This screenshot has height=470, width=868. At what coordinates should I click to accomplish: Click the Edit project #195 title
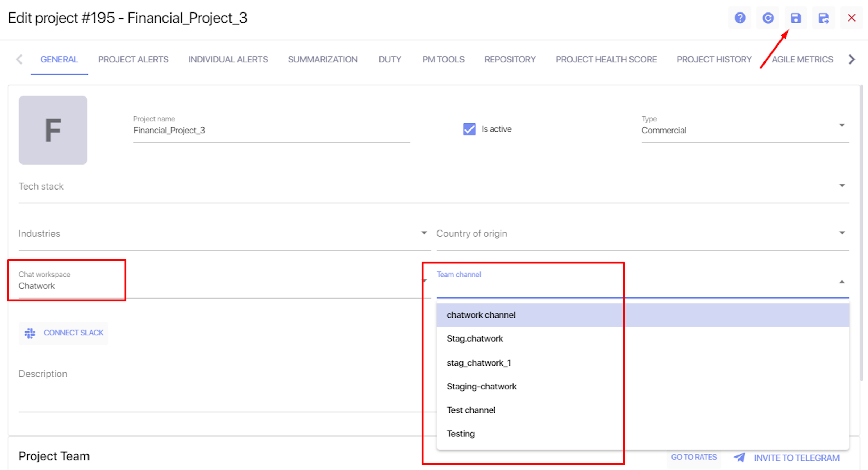pyautogui.click(x=127, y=18)
